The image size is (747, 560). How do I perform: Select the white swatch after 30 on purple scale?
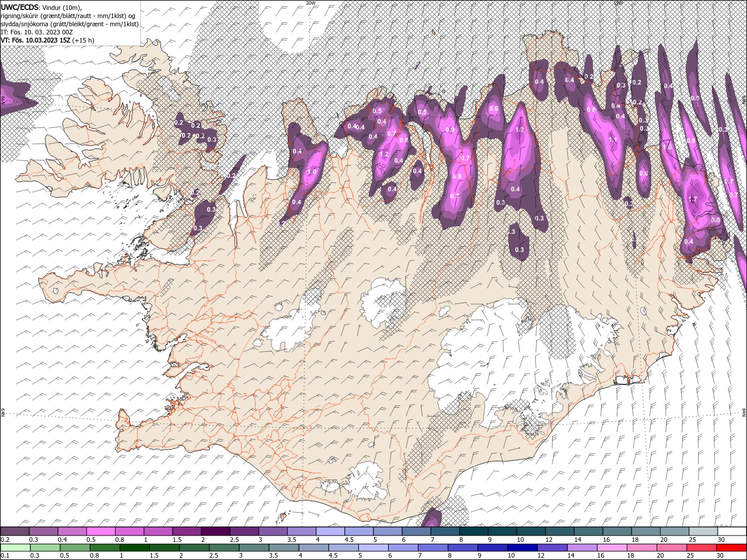coord(732,531)
